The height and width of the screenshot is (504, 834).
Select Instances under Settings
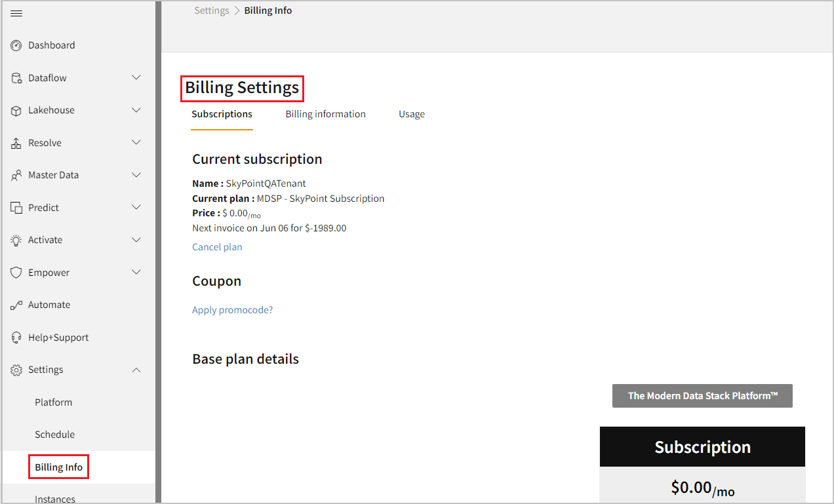point(55,499)
